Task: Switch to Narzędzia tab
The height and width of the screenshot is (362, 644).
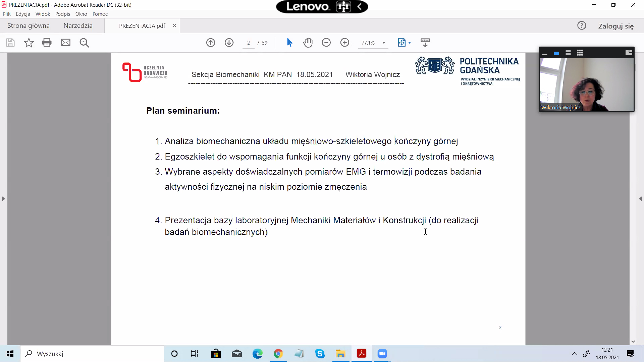Action: tap(78, 26)
